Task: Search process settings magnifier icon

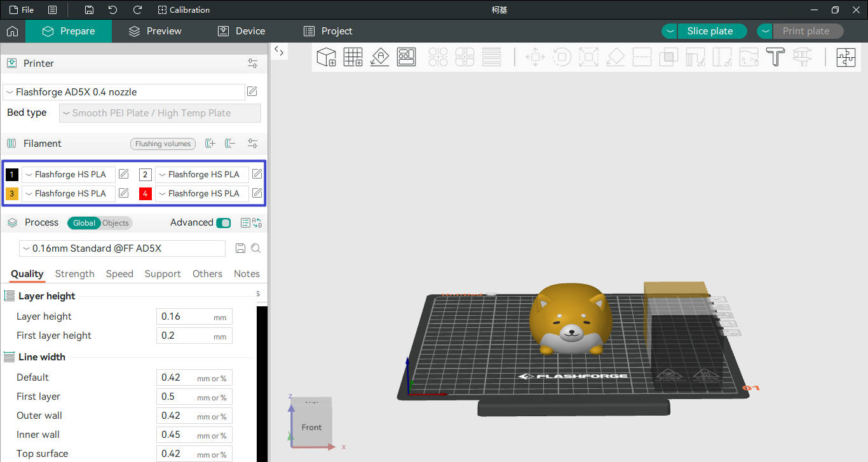Action: (x=255, y=248)
